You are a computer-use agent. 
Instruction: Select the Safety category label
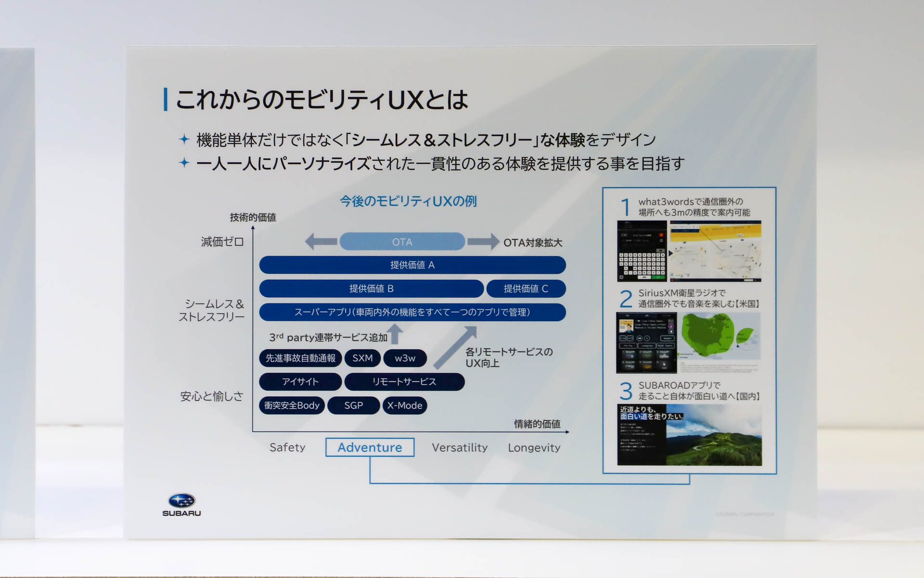287,447
